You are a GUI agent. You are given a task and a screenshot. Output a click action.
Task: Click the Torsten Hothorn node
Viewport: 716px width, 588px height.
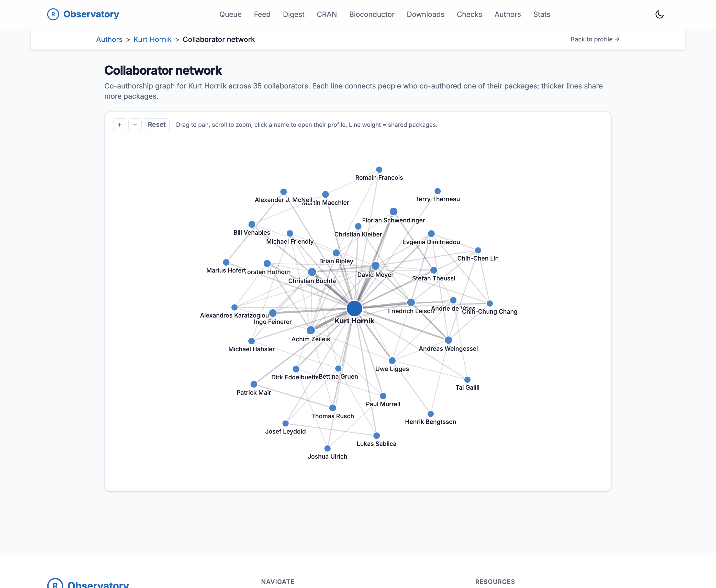[267, 264]
